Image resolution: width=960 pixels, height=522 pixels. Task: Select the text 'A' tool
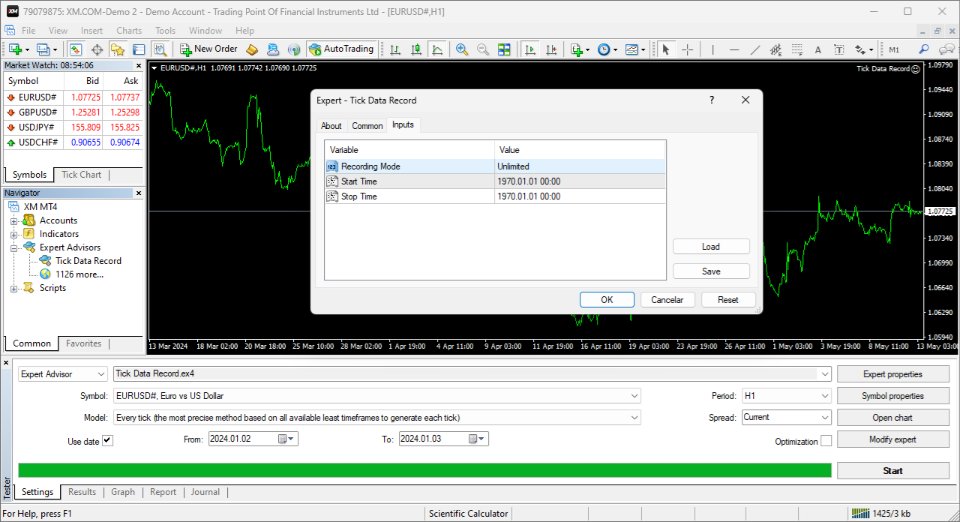pyautogui.click(x=818, y=50)
